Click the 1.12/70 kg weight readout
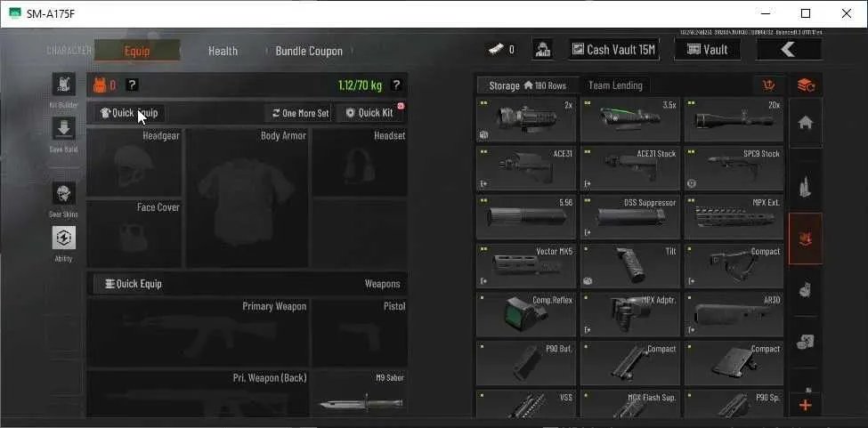This screenshot has height=428, width=868. [x=361, y=85]
